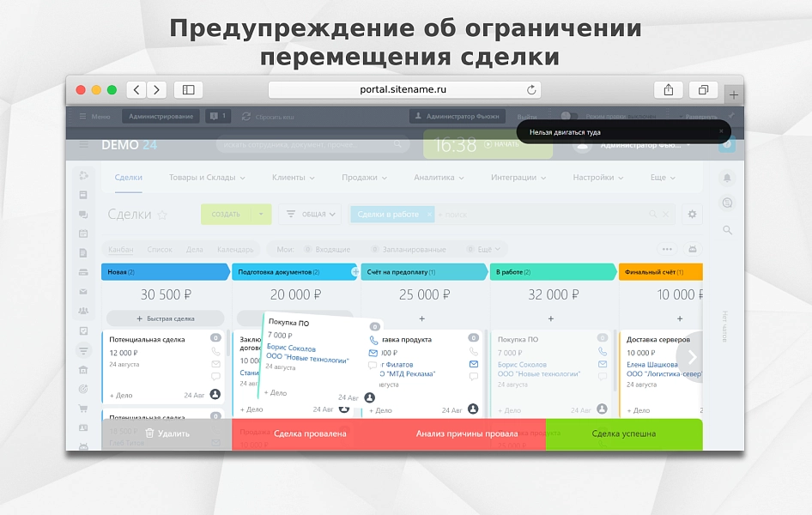
Task: Switch to the 'Список' view
Action: click(160, 250)
